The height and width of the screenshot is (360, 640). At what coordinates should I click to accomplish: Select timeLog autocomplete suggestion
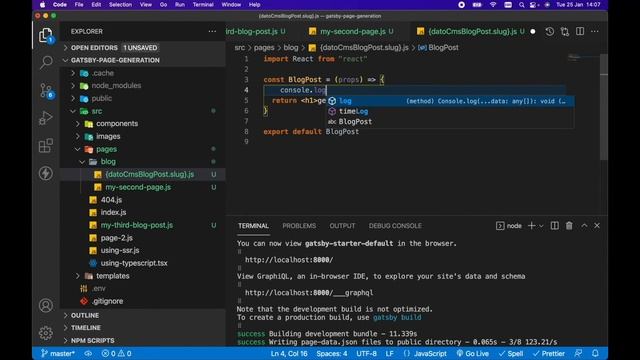click(x=450, y=111)
